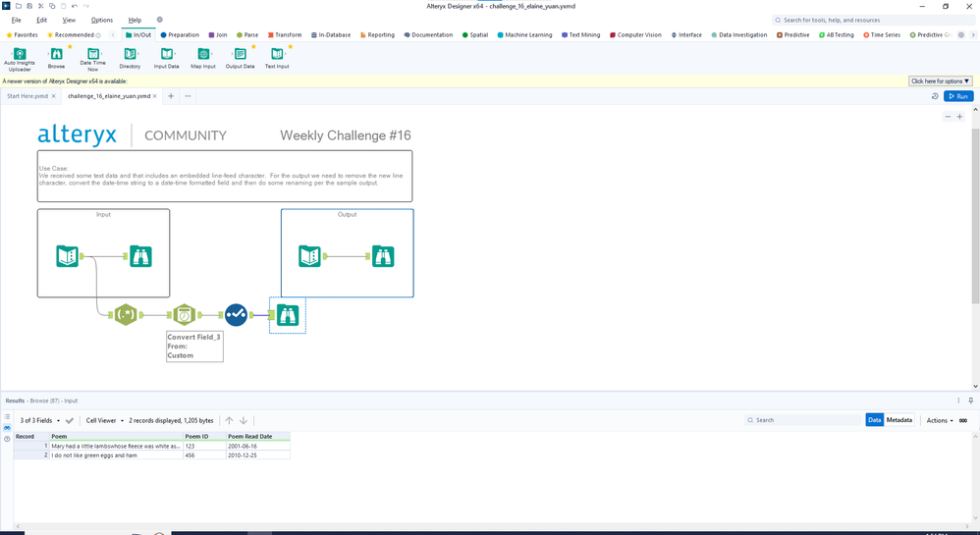Click the Text Input tool in Input container

click(x=68, y=256)
